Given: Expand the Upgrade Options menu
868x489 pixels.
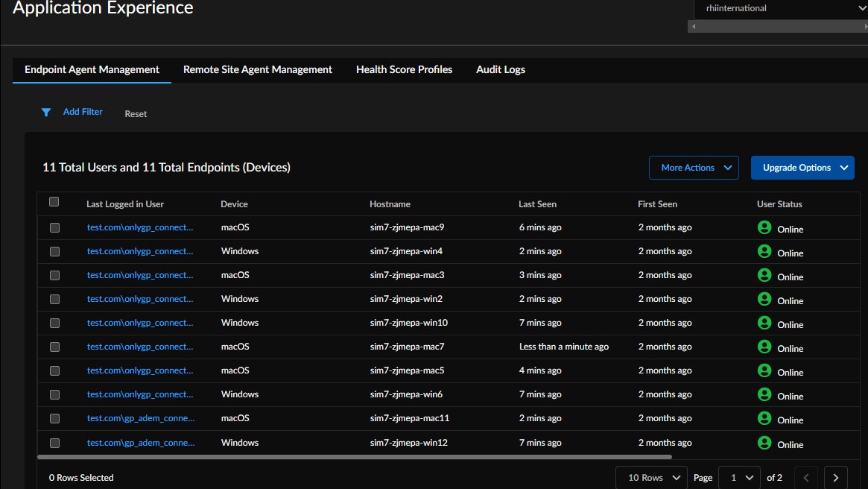Looking at the screenshot, I should coord(802,168).
